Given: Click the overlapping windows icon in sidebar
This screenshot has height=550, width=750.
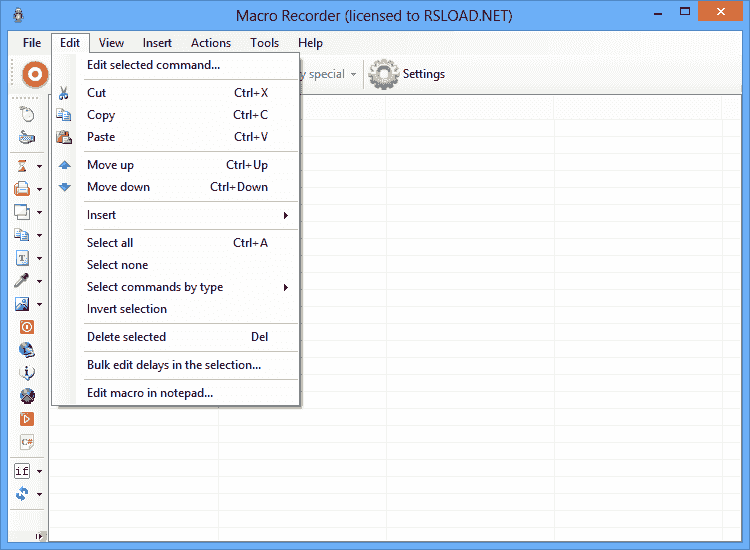Looking at the screenshot, I should (x=22, y=212).
